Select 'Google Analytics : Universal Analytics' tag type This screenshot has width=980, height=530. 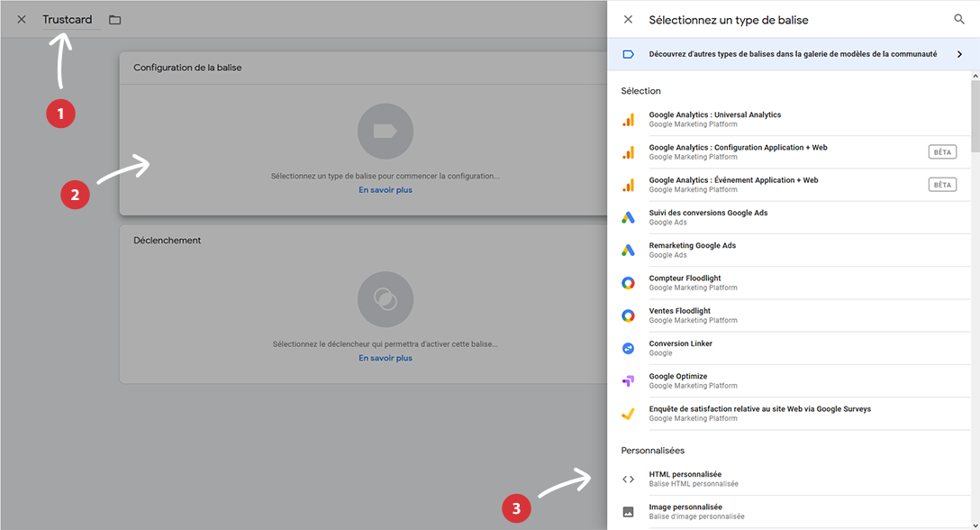pyautogui.click(x=789, y=120)
